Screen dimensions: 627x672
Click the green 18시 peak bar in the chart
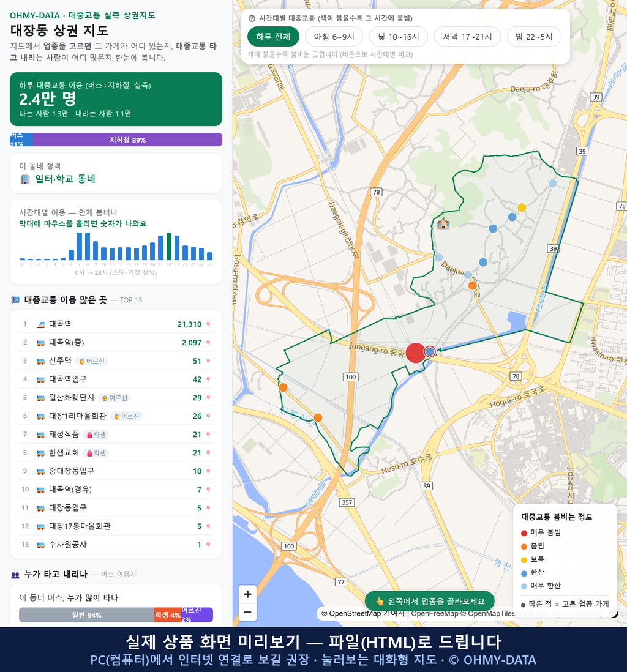point(169,247)
